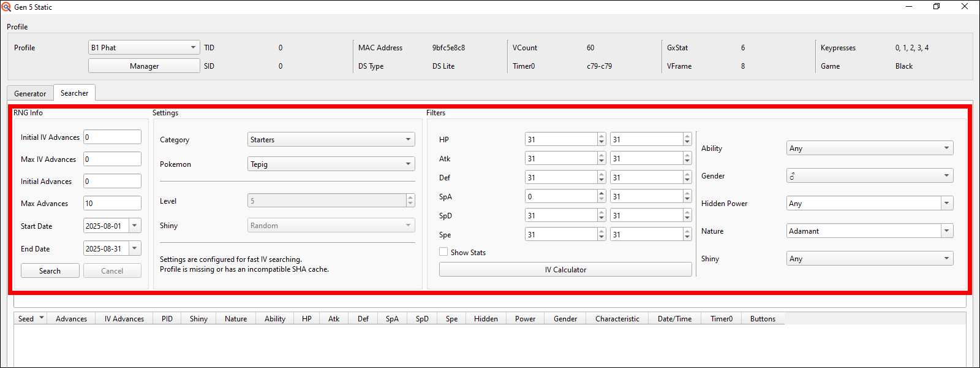Click the Advances column header

[x=71, y=318]
